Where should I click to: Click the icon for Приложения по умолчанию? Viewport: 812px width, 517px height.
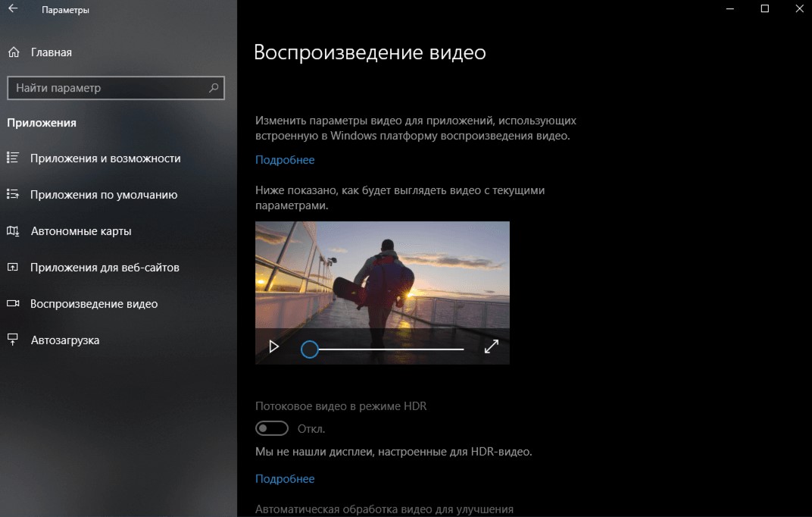pyautogui.click(x=12, y=194)
